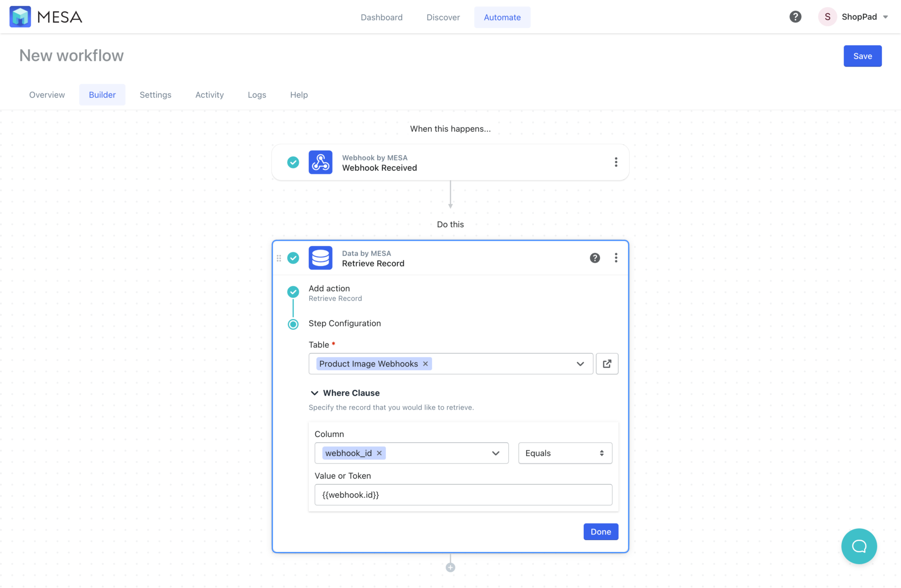Click the MESA logo icon
Viewport: 901px width, 588px height.
(x=20, y=16)
